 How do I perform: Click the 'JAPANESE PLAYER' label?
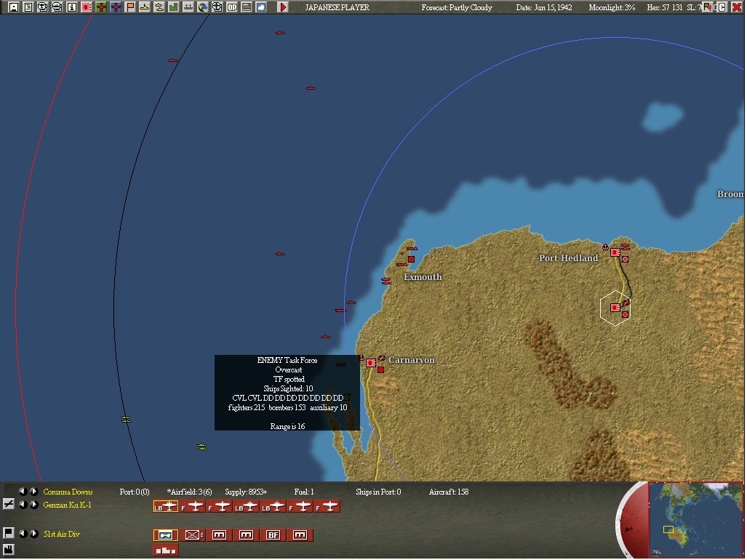coord(337,7)
